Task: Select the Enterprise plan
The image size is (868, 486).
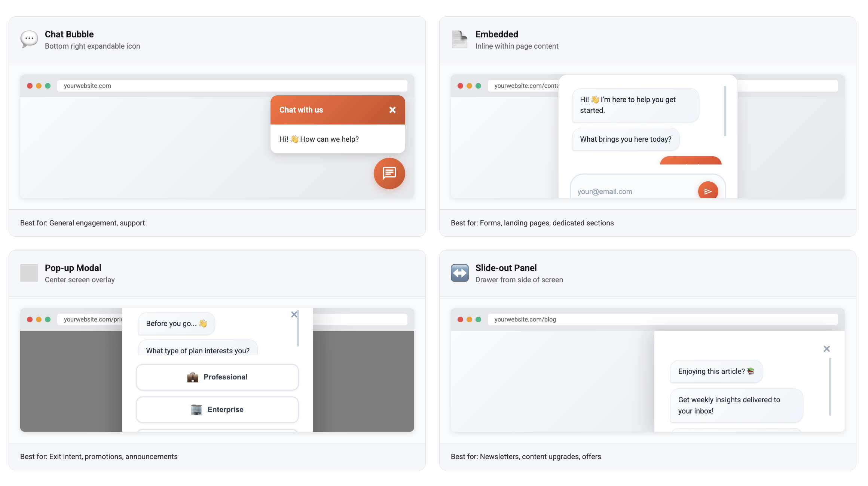Action: point(217,409)
